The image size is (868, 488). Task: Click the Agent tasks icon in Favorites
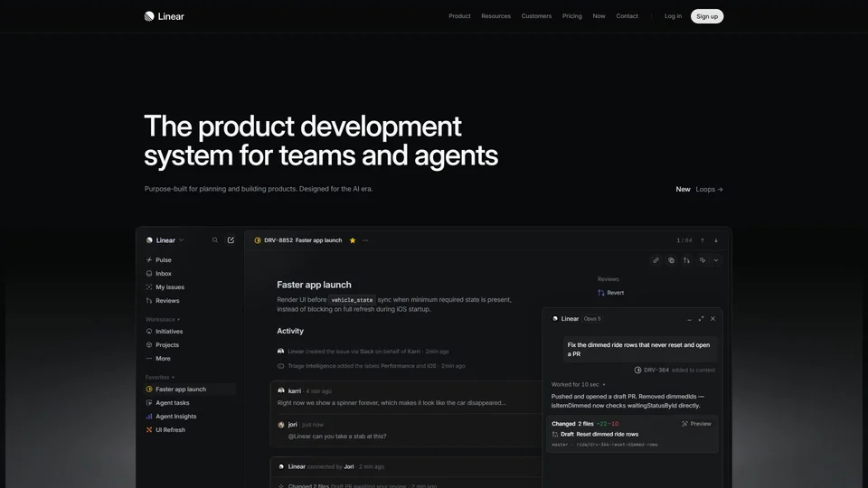pos(149,403)
